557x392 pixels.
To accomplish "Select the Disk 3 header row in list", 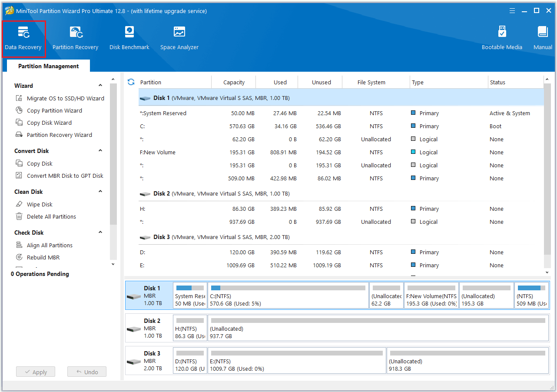I will point(341,237).
